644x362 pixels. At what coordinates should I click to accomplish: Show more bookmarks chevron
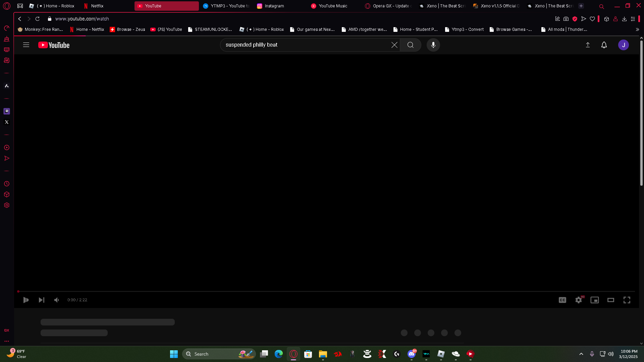point(637,29)
